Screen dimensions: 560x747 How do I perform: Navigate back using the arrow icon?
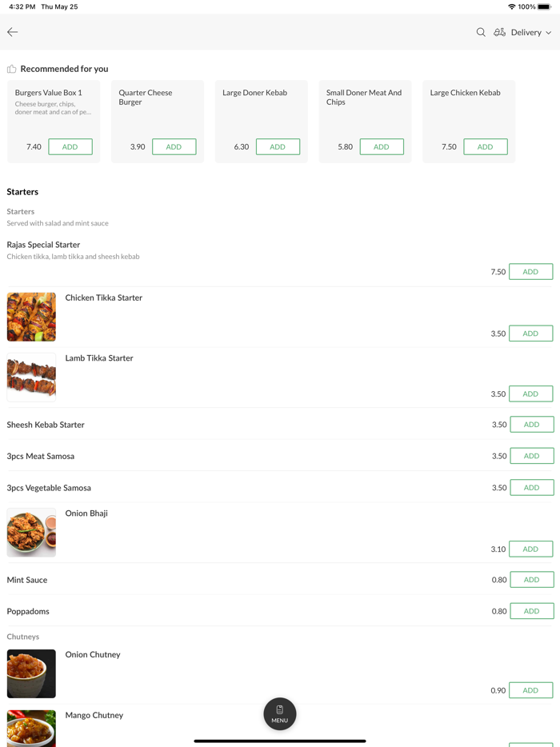(12, 32)
